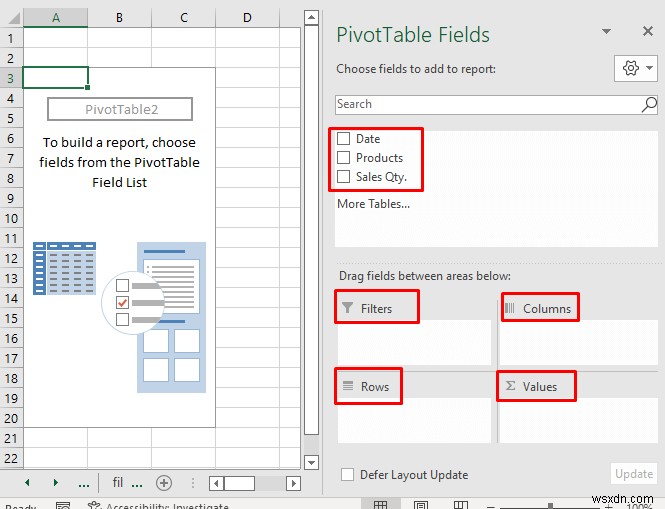Click the search magnifier icon
This screenshot has width=665, height=509.
pos(649,104)
